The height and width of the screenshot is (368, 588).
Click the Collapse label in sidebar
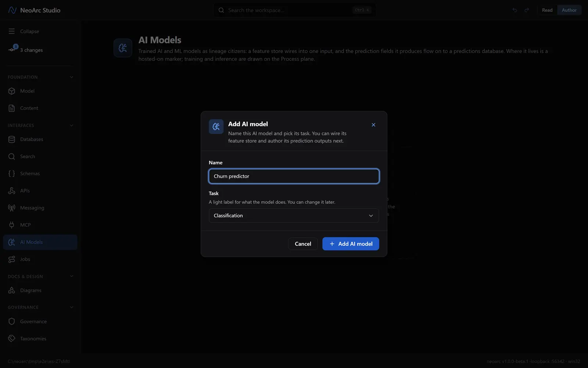pyautogui.click(x=29, y=31)
